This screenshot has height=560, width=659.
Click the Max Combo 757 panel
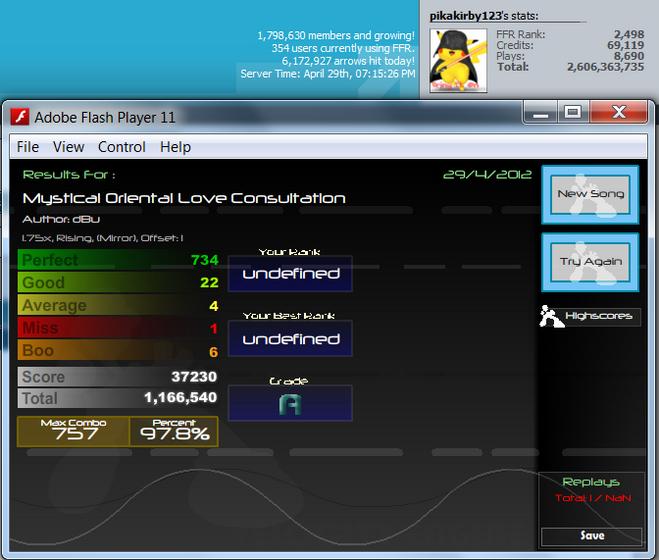pyautogui.click(x=73, y=431)
